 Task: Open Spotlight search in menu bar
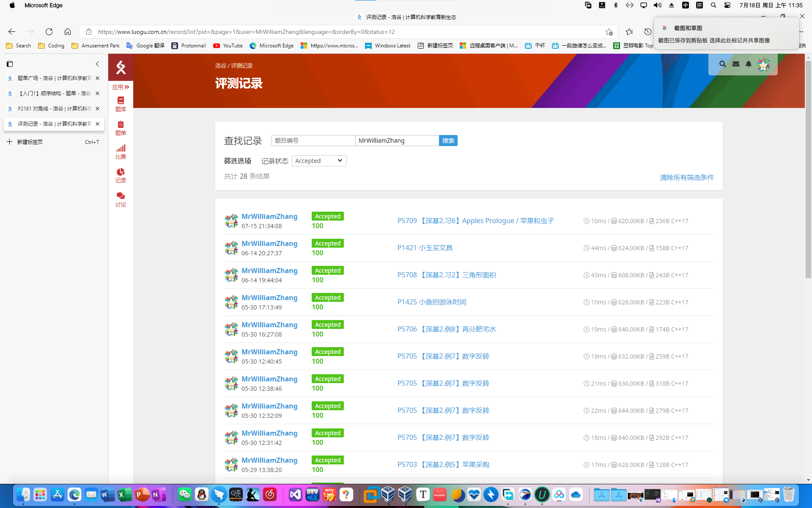point(713,5)
